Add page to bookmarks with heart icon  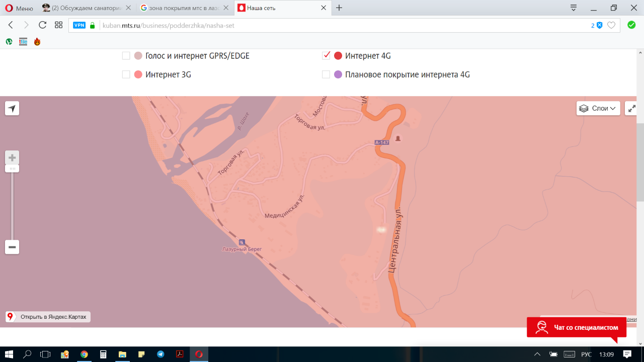(x=611, y=25)
